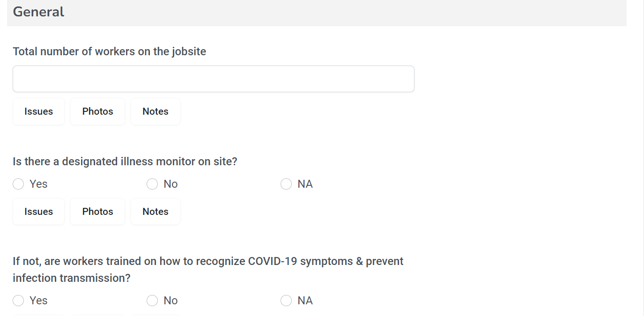Screen dimensions: 644x316
Task: Click the total number of workers input field
Action: point(213,79)
